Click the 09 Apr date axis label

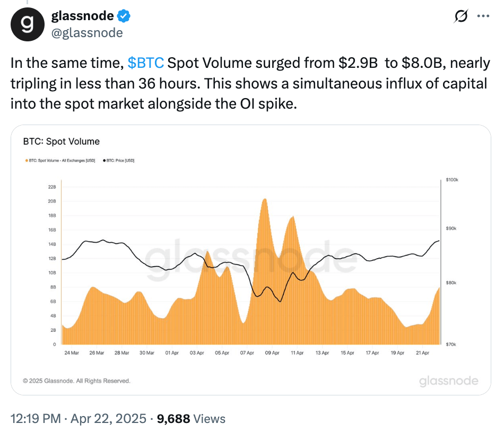(x=272, y=353)
